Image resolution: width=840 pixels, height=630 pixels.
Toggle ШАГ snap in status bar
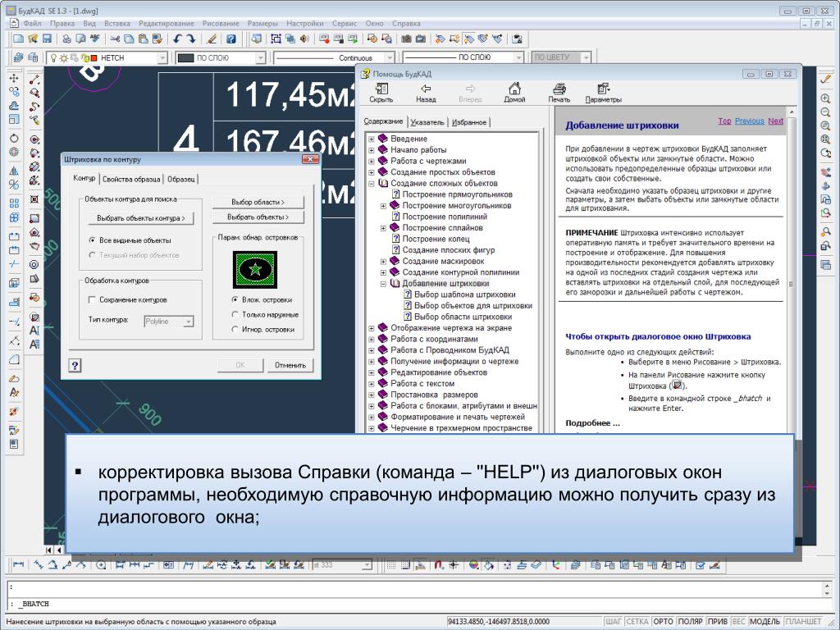(x=613, y=622)
